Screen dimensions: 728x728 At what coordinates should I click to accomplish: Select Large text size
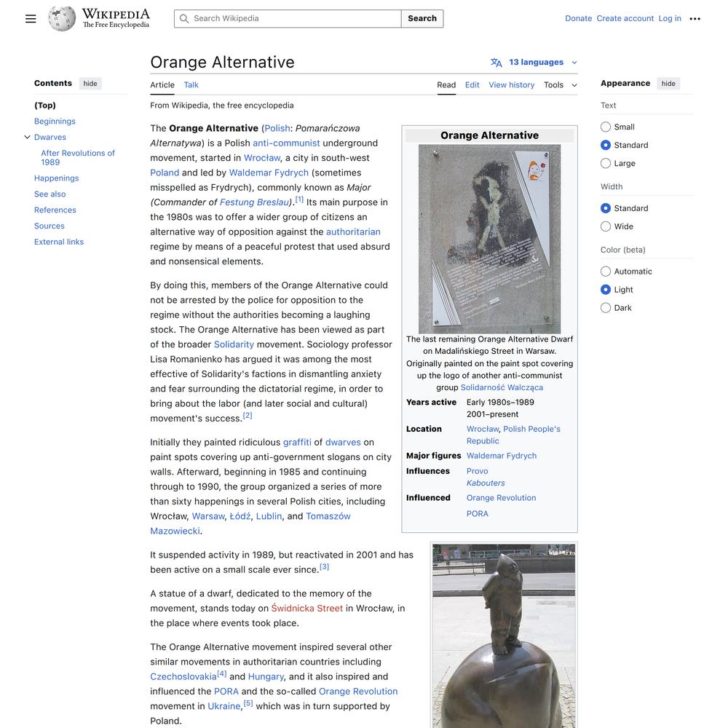[x=606, y=163]
